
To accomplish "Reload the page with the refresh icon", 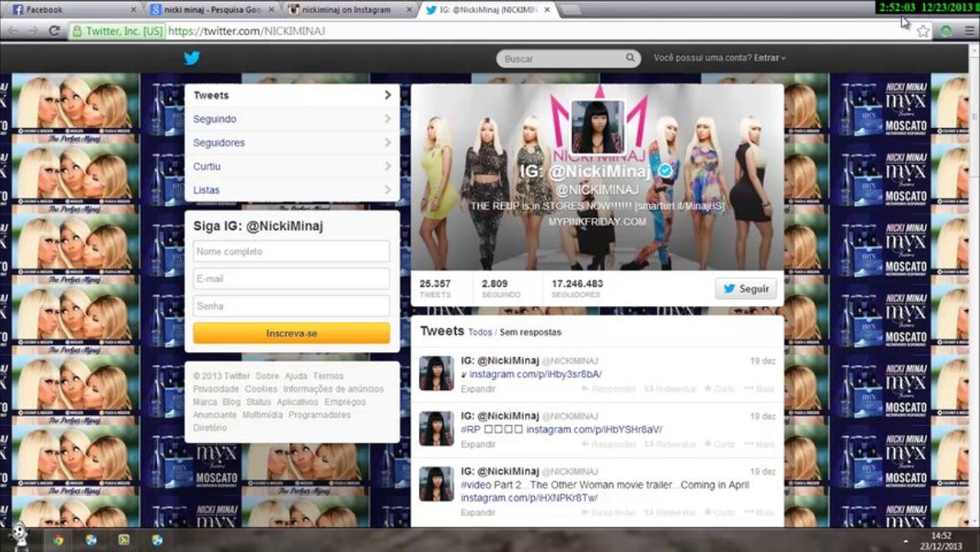I will [x=54, y=31].
